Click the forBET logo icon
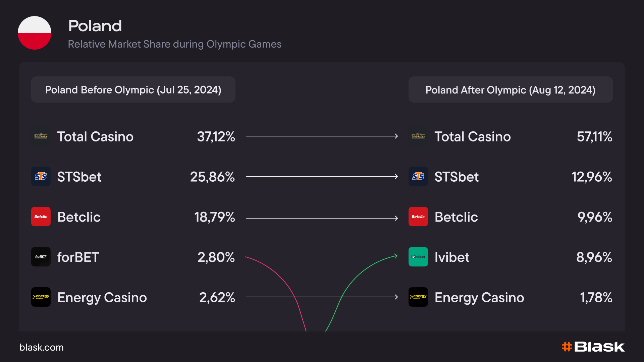 point(41,257)
